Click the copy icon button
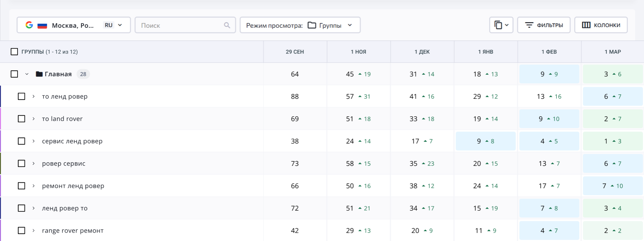The width and height of the screenshot is (644, 241). (498, 25)
